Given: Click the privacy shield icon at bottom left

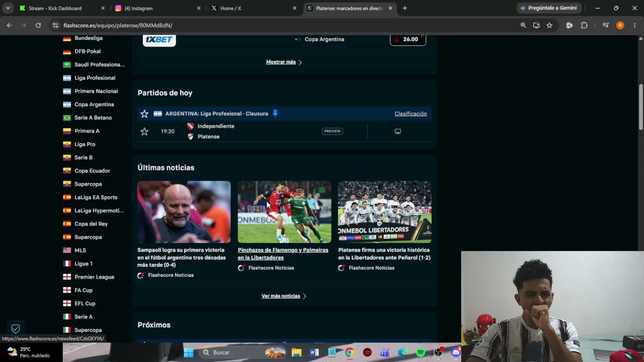Looking at the screenshot, I should [16, 329].
